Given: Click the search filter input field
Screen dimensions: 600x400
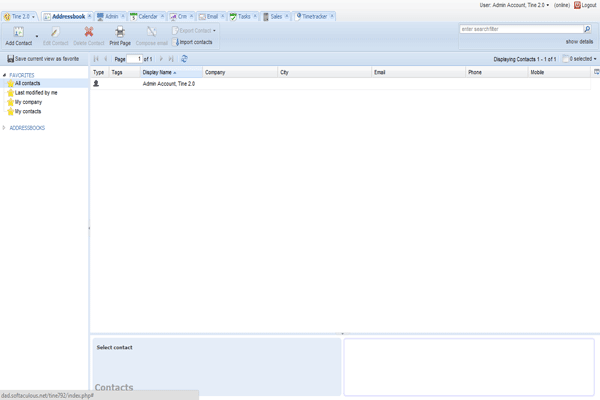Looking at the screenshot, I should click(x=520, y=30).
